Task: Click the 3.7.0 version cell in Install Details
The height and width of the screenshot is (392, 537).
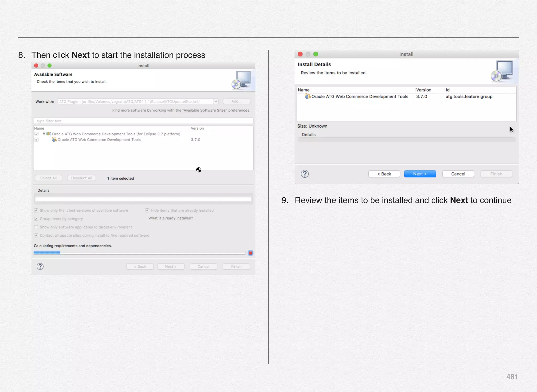Action: [422, 96]
